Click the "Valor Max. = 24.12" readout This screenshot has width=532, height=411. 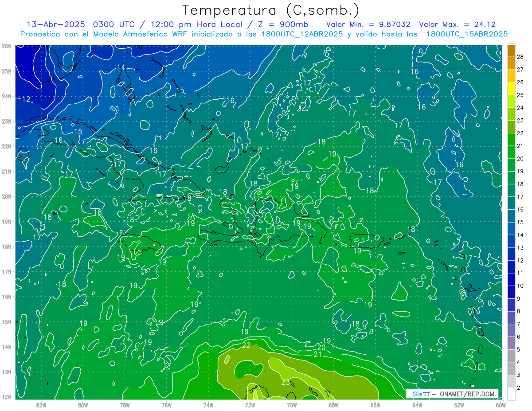click(x=457, y=24)
